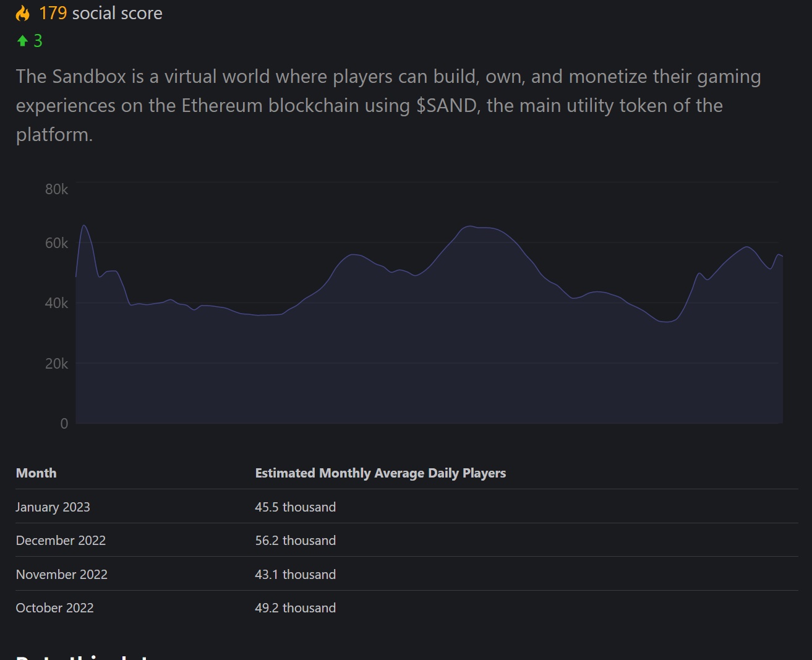
Task: Select the 'January 2023' cell
Action: pos(53,507)
